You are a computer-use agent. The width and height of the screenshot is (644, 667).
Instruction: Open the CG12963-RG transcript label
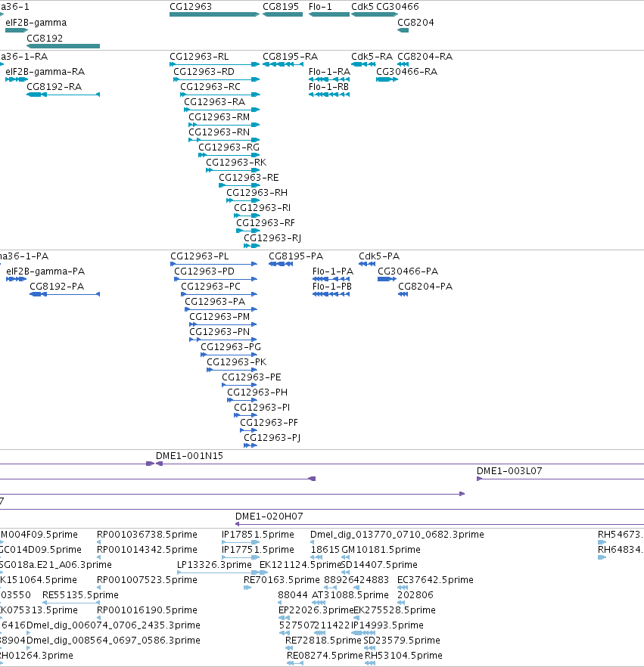(229, 147)
